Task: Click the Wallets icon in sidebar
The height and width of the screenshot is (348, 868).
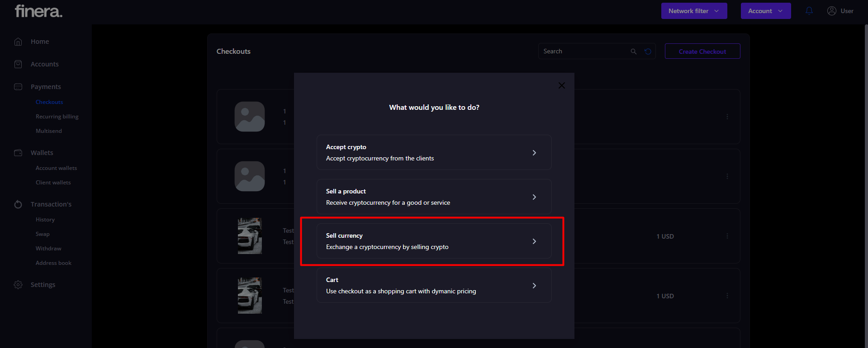Action: coord(18,153)
